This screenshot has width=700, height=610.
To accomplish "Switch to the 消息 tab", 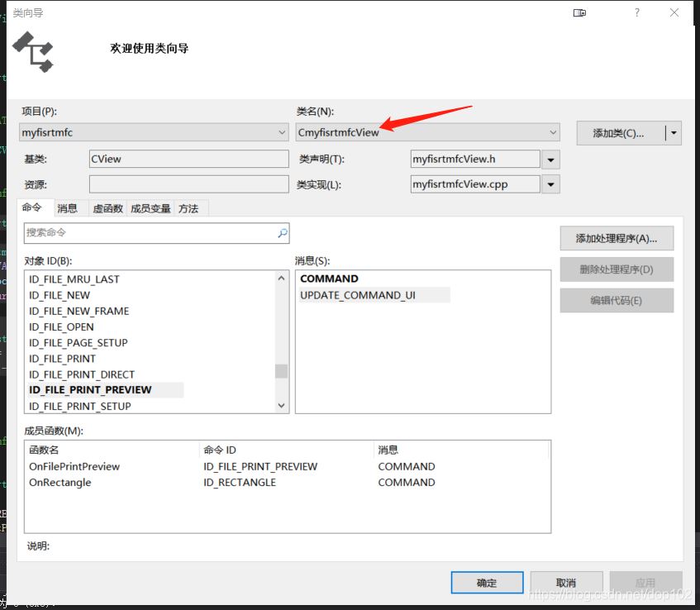I will click(68, 208).
